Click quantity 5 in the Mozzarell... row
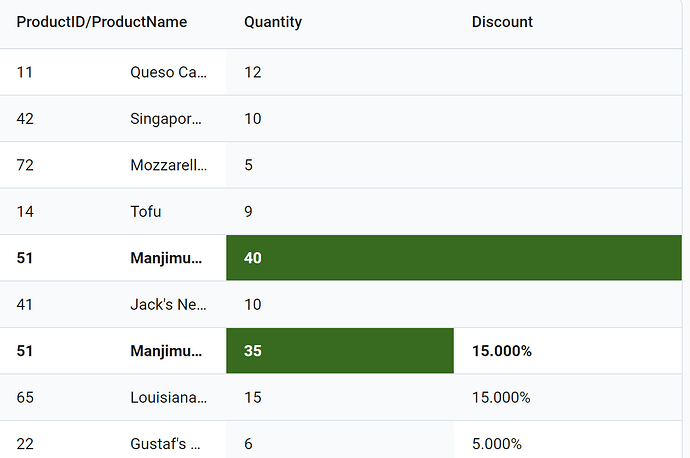The image size is (690, 458). point(249,165)
